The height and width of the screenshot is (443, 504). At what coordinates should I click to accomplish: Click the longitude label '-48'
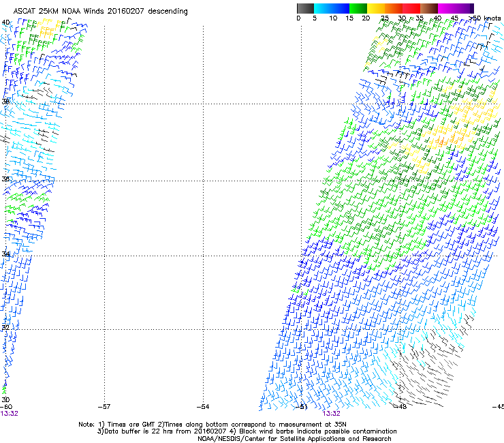(x=400, y=407)
